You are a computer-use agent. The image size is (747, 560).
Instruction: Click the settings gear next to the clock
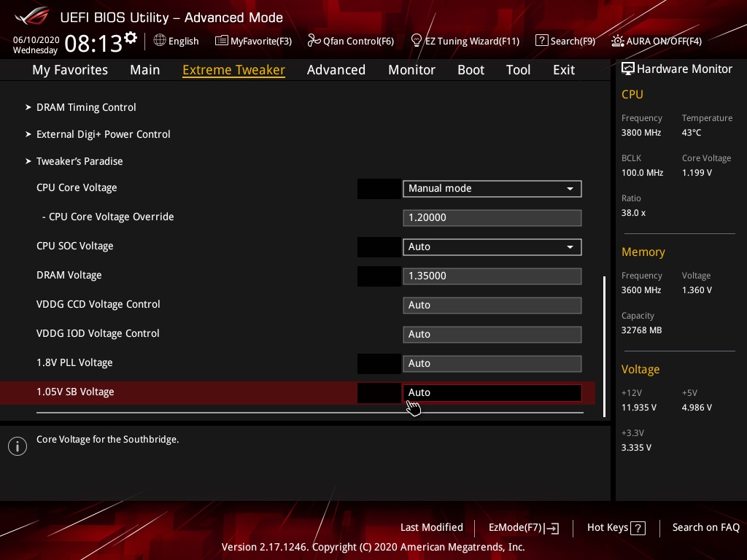click(x=131, y=38)
